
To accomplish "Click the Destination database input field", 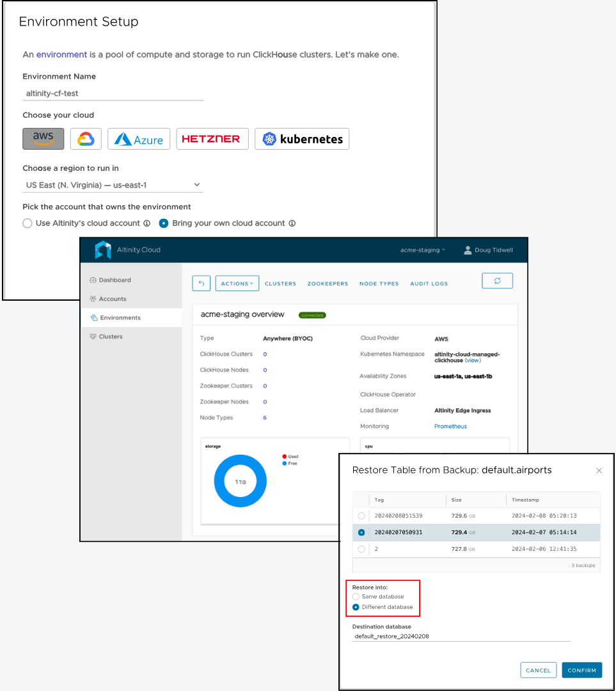I will coord(461,637).
